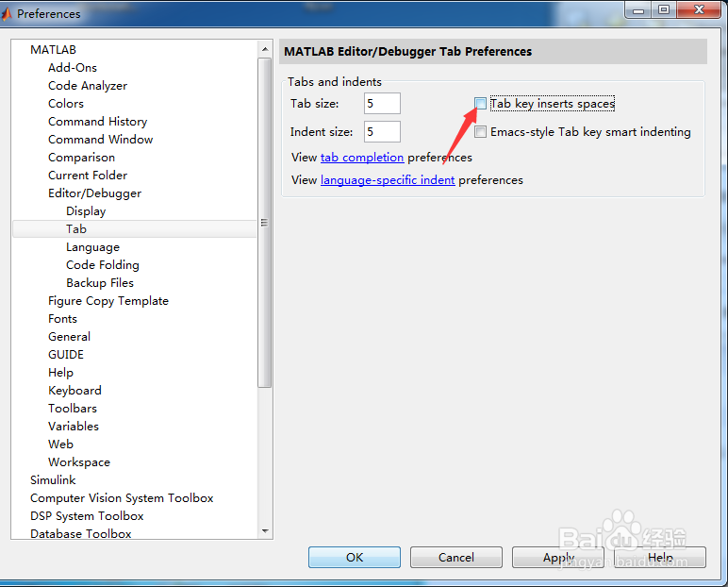Confirm with the OK button
The image size is (728, 587).
pos(355,557)
